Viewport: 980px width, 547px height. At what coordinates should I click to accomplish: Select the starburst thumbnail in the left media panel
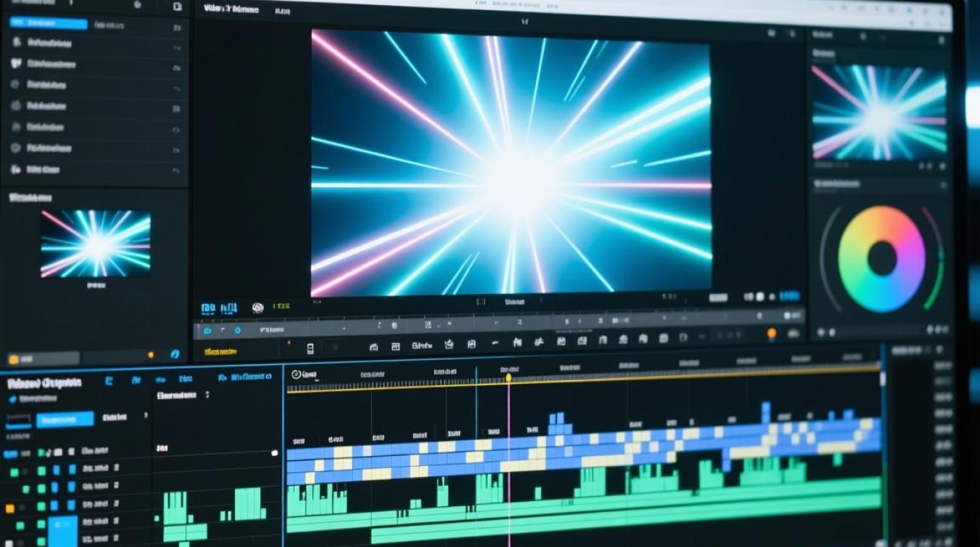point(96,244)
